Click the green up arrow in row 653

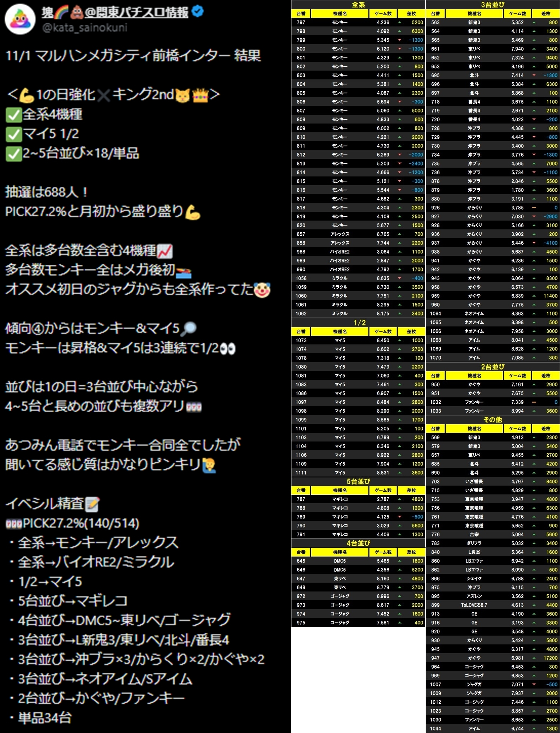tap(534, 66)
